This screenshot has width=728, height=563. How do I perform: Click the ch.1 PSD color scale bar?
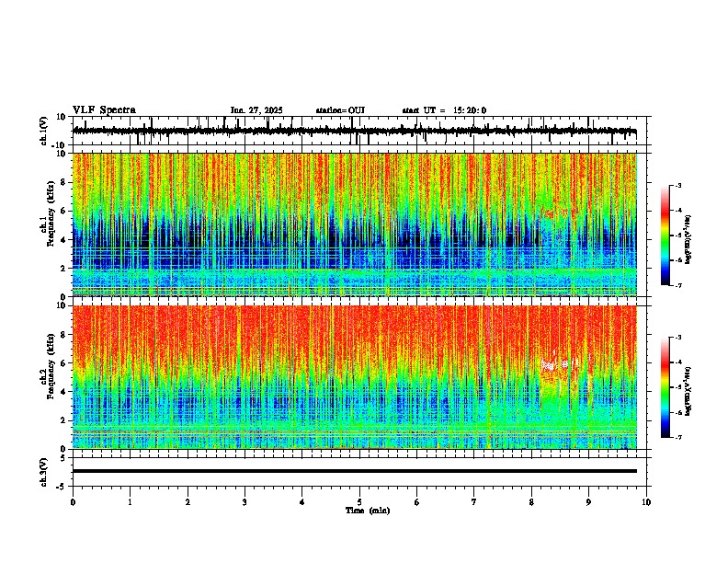click(665, 236)
